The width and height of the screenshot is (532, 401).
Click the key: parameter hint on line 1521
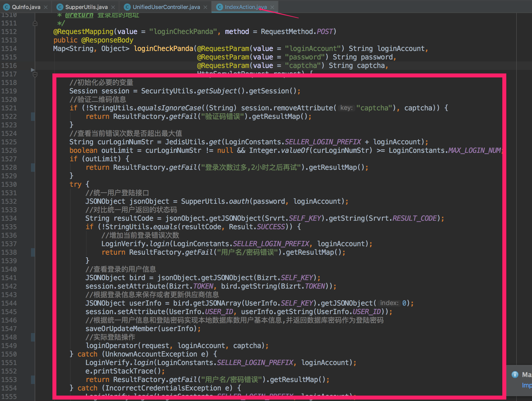click(346, 108)
